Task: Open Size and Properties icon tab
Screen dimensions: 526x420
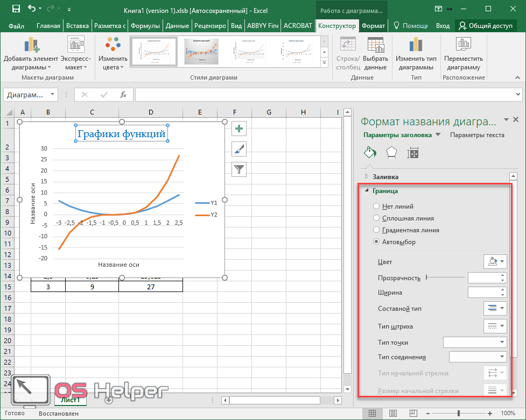Action: (413, 153)
